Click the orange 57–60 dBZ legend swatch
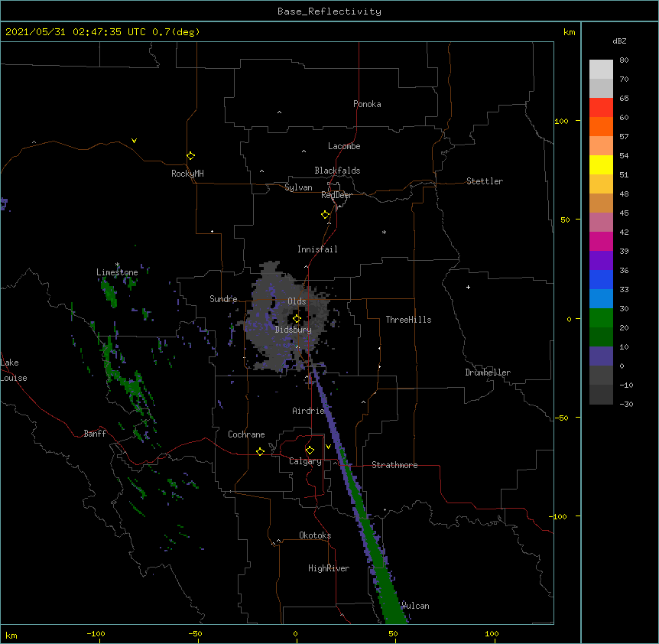The height and width of the screenshot is (644, 659). [601, 126]
